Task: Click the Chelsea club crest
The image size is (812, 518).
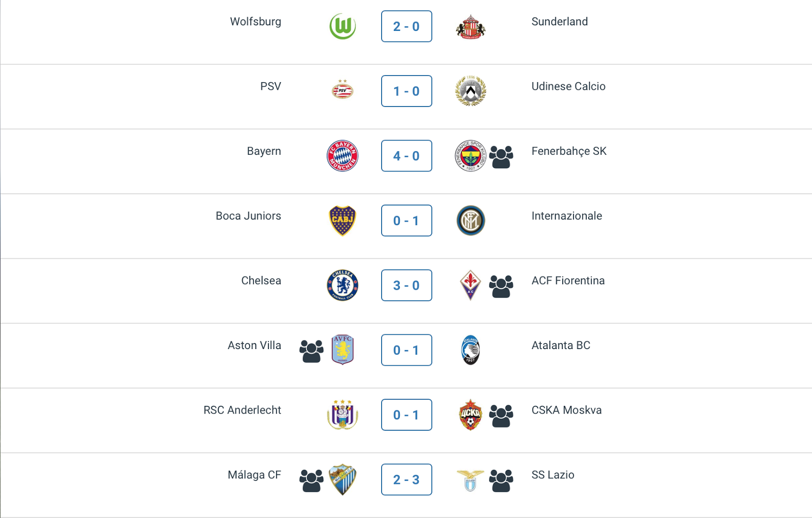Action: [343, 285]
